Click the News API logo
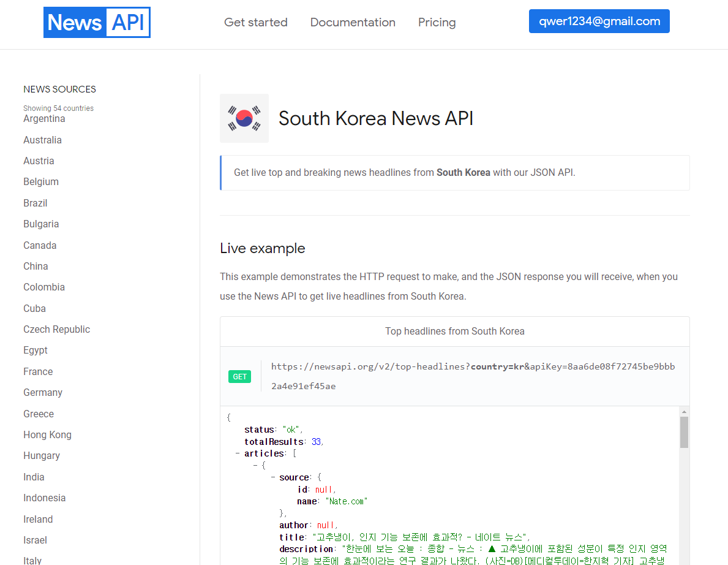Viewport: 728px width, 565px height. click(97, 22)
